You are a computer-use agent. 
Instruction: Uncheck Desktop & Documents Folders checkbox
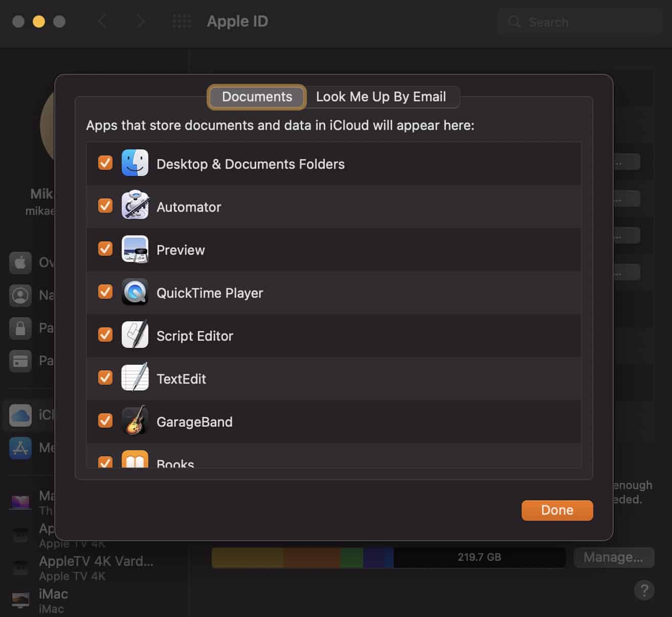[x=105, y=163]
